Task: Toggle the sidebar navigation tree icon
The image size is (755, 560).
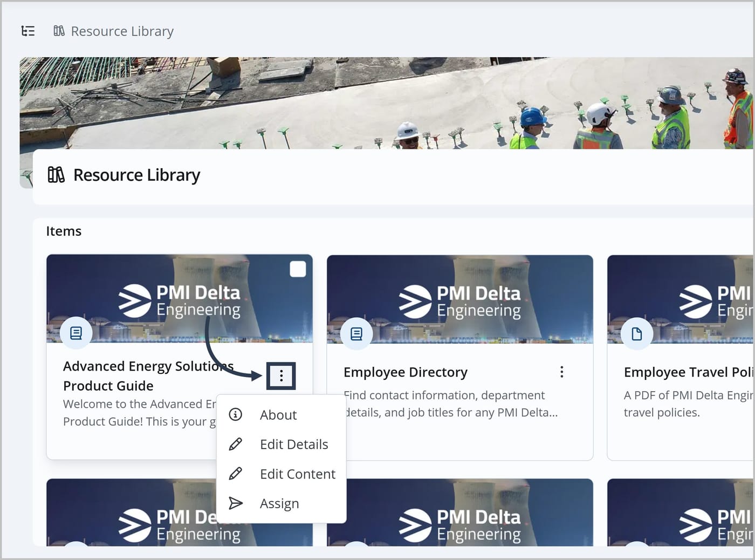Action: point(28,31)
